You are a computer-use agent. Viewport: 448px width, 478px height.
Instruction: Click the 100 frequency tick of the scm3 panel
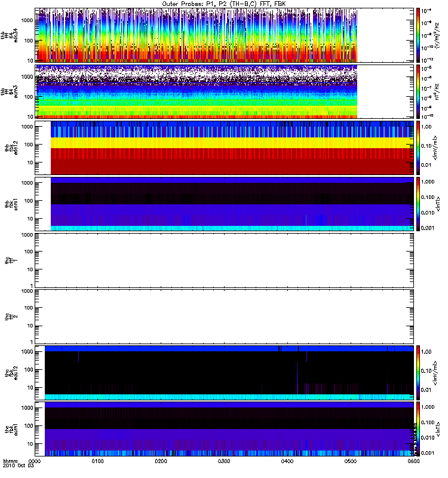[x=28, y=97]
